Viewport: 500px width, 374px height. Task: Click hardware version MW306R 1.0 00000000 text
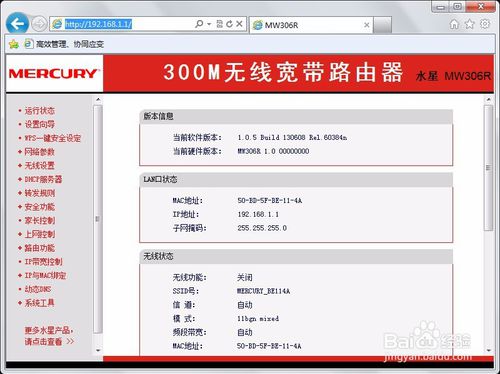coord(273,151)
